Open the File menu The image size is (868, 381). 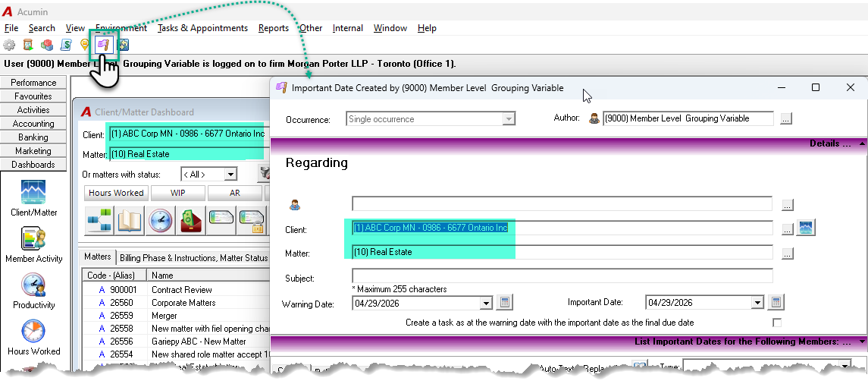[x=11, y=28]
